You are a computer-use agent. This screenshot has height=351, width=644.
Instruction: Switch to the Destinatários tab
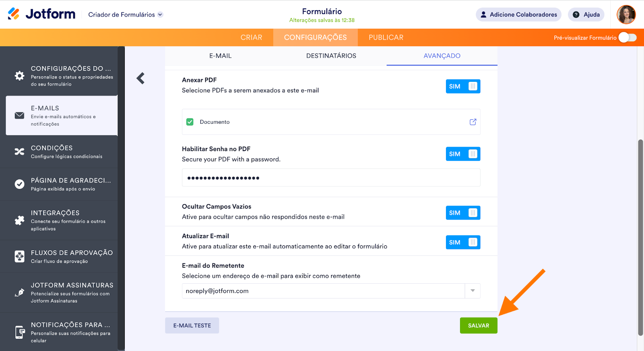click(x=331, y=56)
